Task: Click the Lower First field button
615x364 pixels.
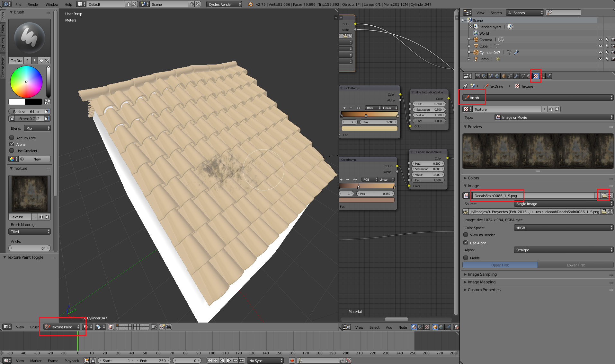Action: (x=575, y=265)
